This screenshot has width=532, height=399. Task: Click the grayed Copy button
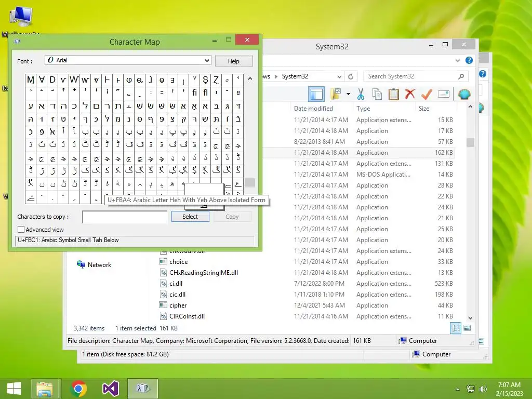232,217
